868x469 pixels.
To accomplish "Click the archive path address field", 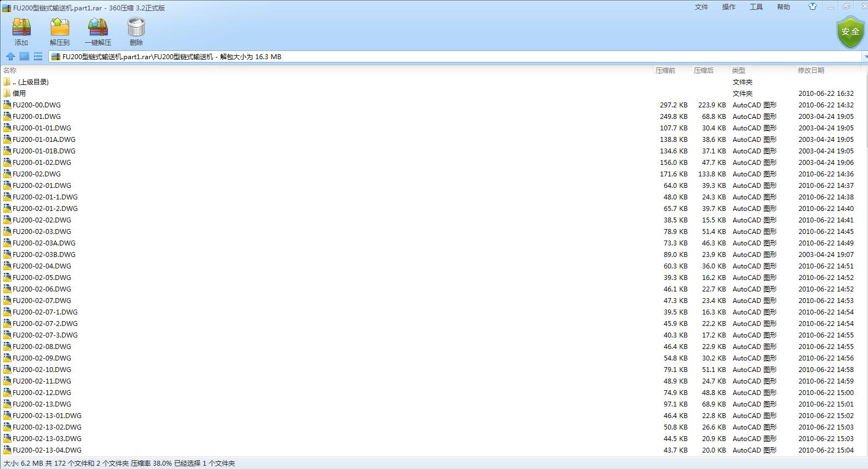I will 455,56.
